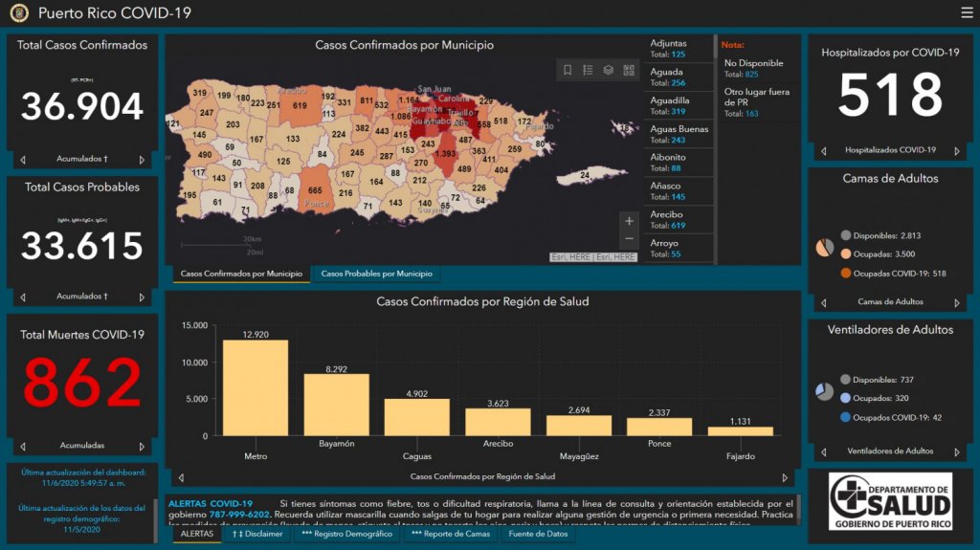
Task: Open the Registro Demográfico tab
Action: point(345,534)
